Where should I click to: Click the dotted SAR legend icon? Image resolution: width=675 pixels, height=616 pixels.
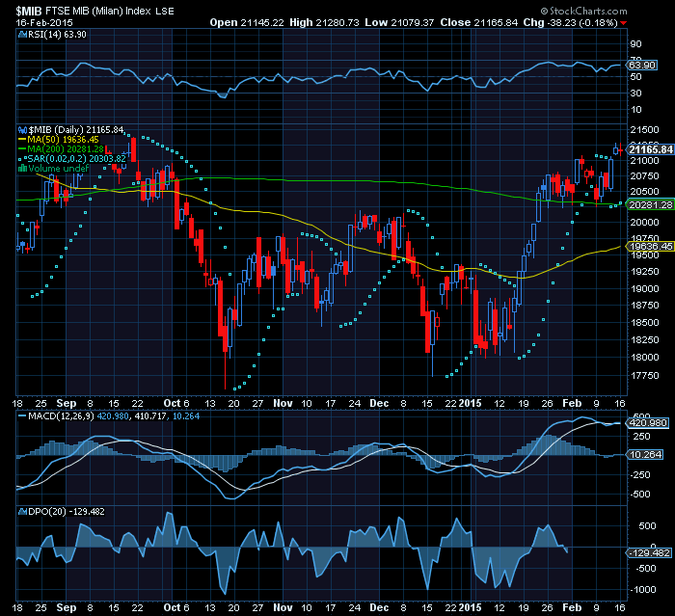point(22,158)
